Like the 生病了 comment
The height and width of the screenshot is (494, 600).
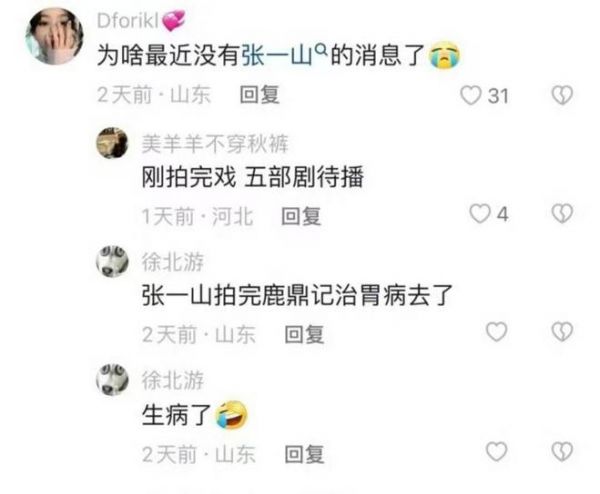[497, 452]
